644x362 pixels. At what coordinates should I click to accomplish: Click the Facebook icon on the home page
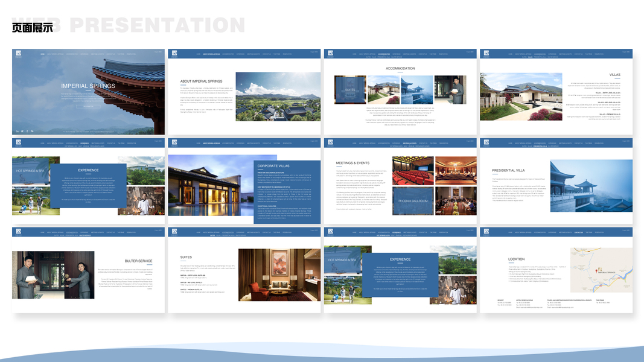tap(27, 132)
